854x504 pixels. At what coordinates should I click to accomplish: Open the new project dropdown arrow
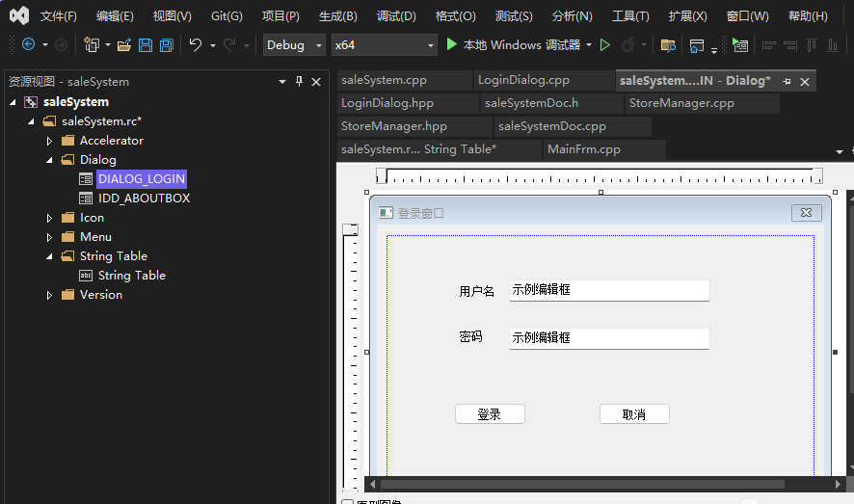[108, 44]
